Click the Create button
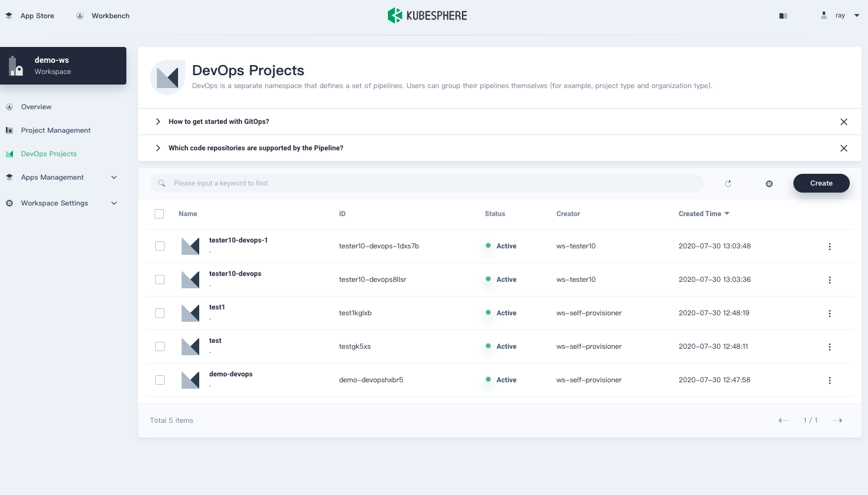 pos(822,183)
